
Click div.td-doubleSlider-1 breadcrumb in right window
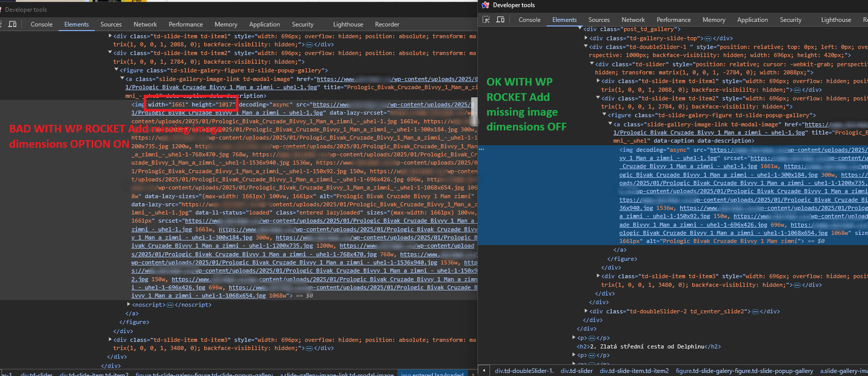[524, 371]
